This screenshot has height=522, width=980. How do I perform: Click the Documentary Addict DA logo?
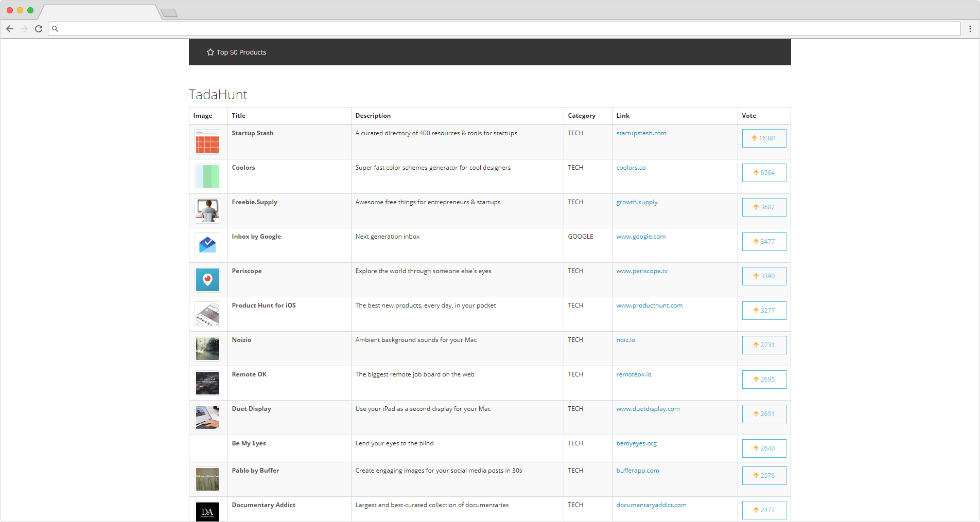tap(207, 511)
